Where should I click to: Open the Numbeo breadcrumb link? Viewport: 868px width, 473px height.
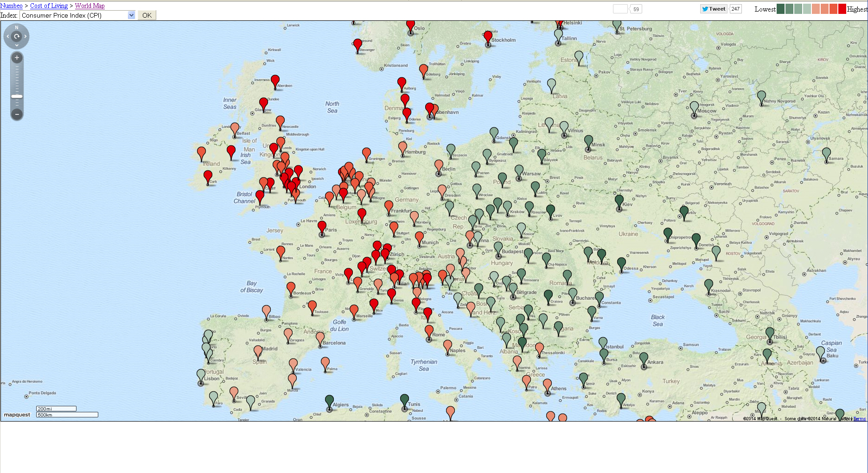12,6
